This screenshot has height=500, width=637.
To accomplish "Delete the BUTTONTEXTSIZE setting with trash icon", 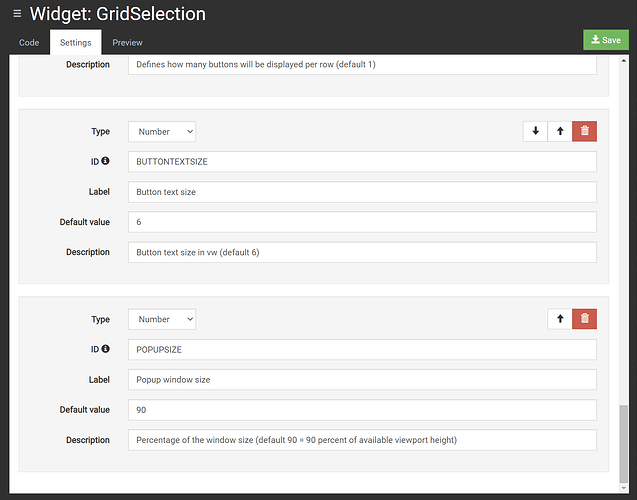I will [x=585, y=131].
